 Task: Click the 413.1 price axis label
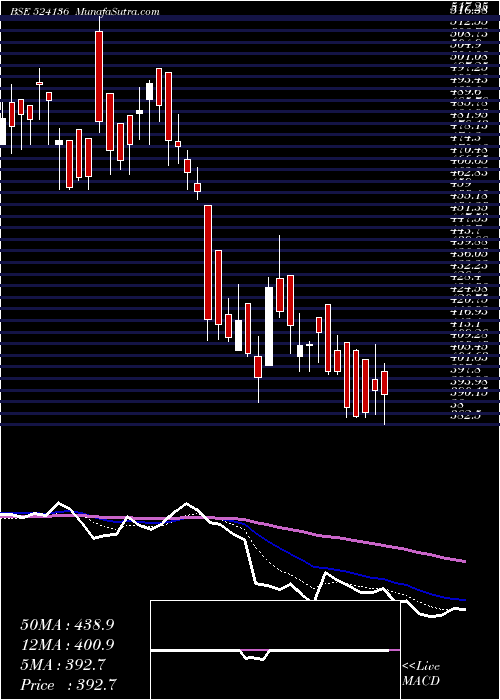[468, 325]
